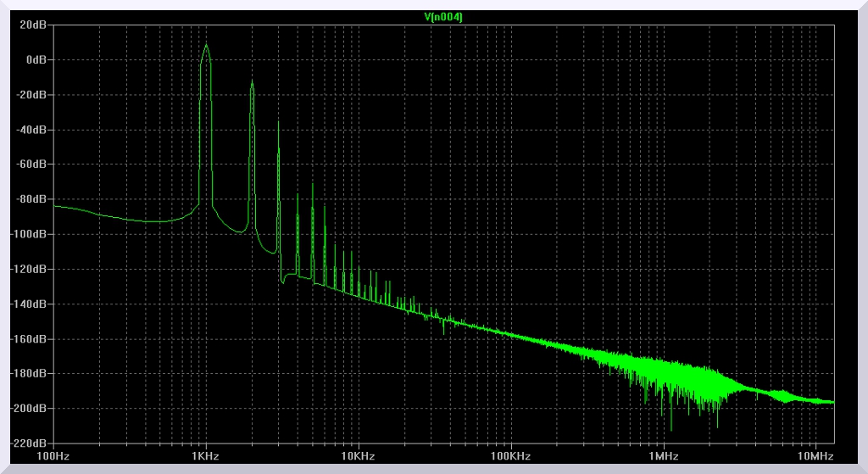The width and height of the screenshot is (868, 474).
Task: Click the tip of the second harmonic peak
Action: (252, 82)
